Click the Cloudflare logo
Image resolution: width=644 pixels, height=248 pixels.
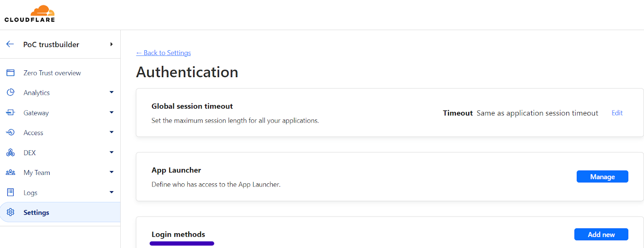[30, 14]
